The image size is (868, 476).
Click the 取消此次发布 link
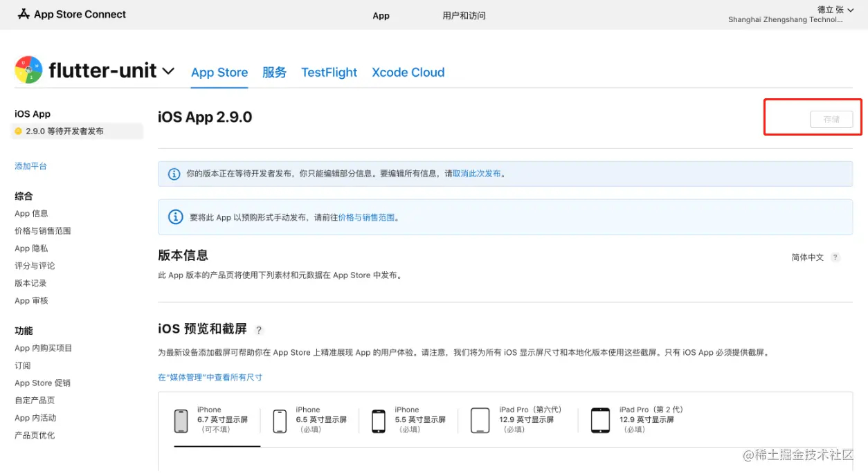477,174
